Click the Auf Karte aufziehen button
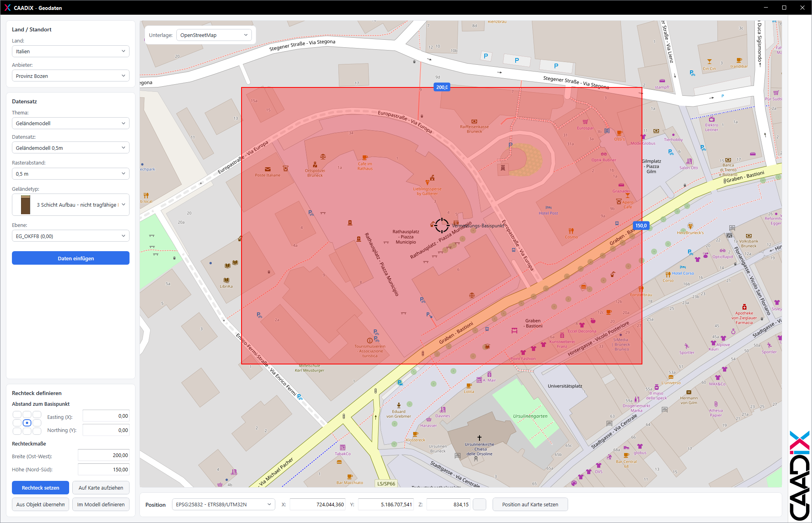This screenshot has height=523, width=812. tap(101, 488)
